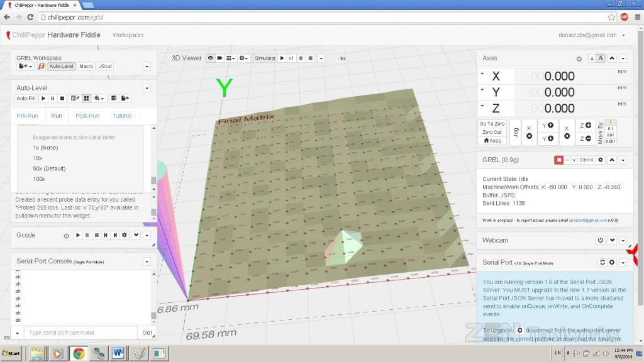
Task: Click the Serial Port refresh icon
Action: [x=602, y=262]
